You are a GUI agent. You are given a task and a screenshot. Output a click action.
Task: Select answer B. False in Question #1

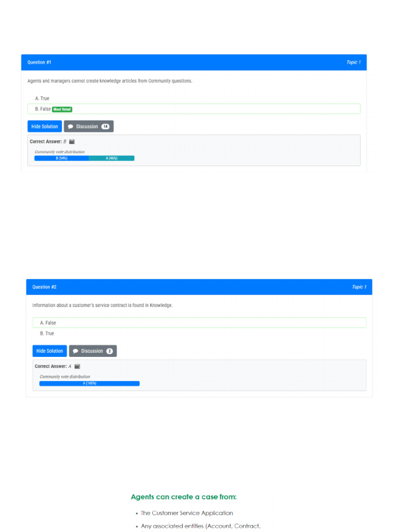tap(43, 109)
